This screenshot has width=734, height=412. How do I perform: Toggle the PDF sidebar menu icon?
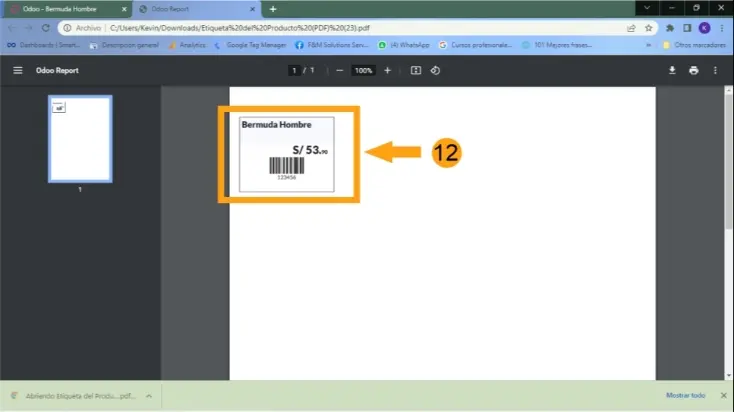(17, 71)
